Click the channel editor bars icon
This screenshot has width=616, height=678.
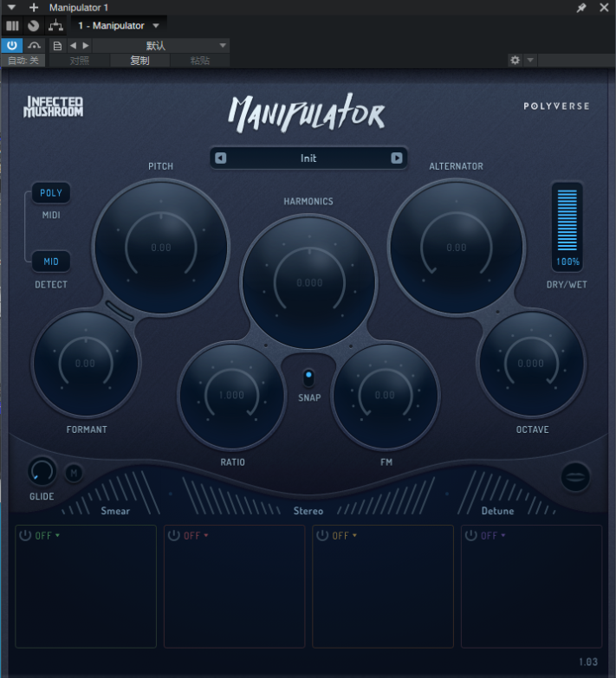(12, 25)
